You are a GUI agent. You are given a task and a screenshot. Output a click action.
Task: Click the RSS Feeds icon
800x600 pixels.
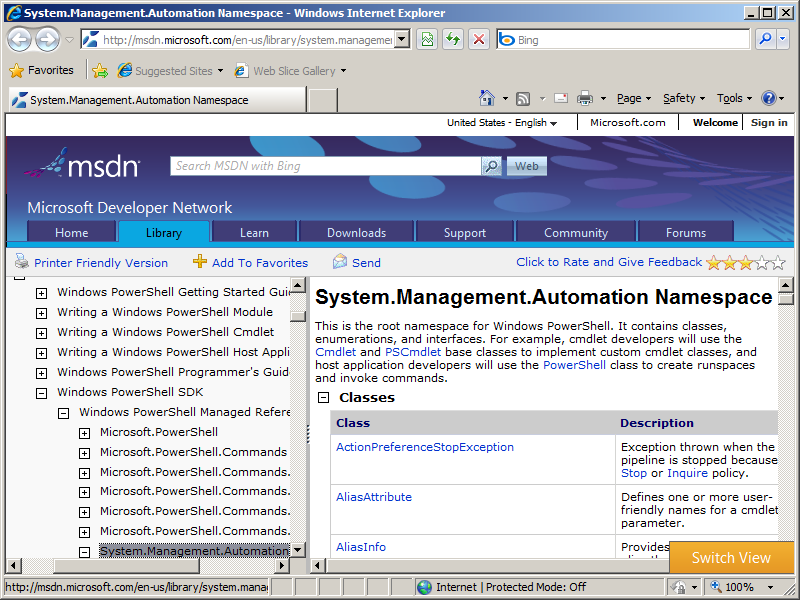[522, 98]
